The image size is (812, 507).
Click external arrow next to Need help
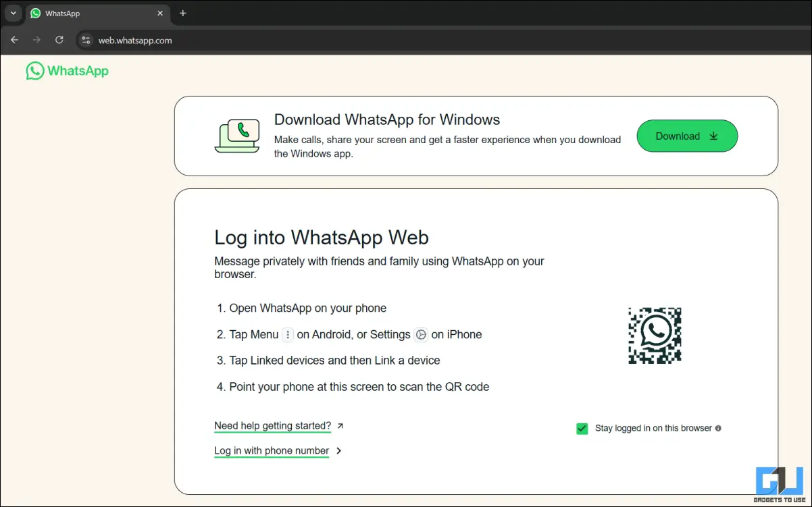click(340, 426)
